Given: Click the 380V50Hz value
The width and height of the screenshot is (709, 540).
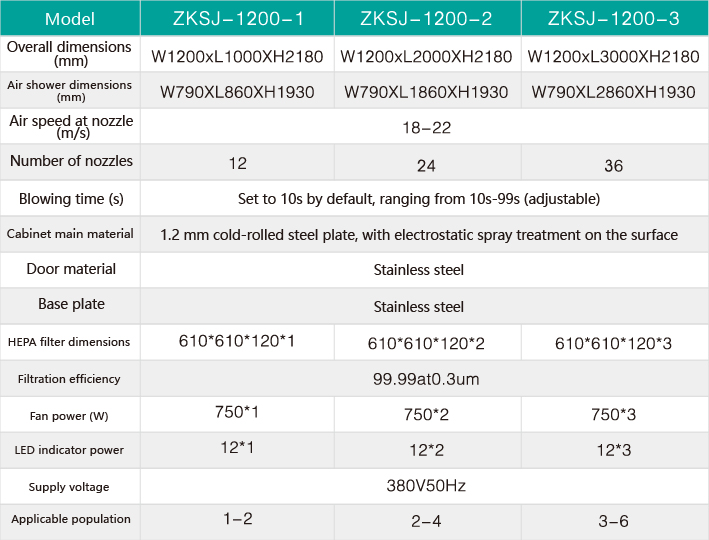Looking at the screenshot, I should click(x=426, y=486).
